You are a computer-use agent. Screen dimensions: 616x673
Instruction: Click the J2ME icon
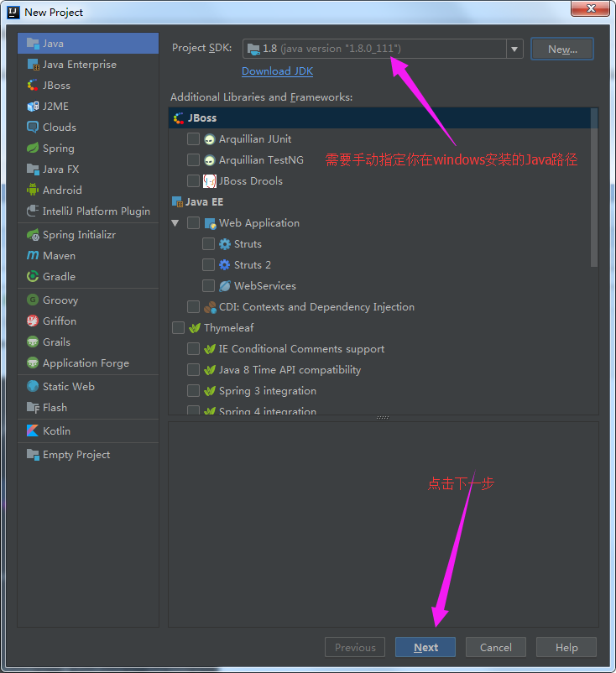pos(33,107)
